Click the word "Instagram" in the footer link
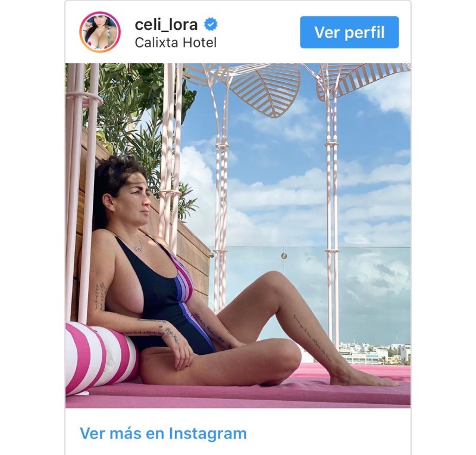The width and height of the screenshot is (476, 455). pyautogui.click(x=208, y=433)
